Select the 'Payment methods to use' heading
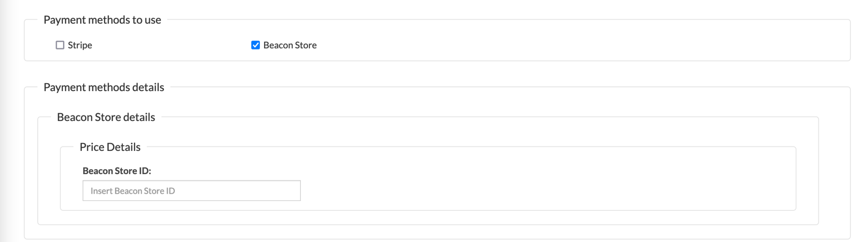 [103, 20]
